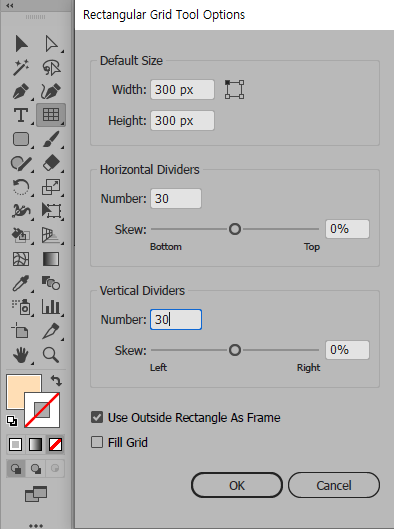Select the Rotate tool
Image resolution: width=394 pixels, height=529 pixels.
(x=21, y=187)
